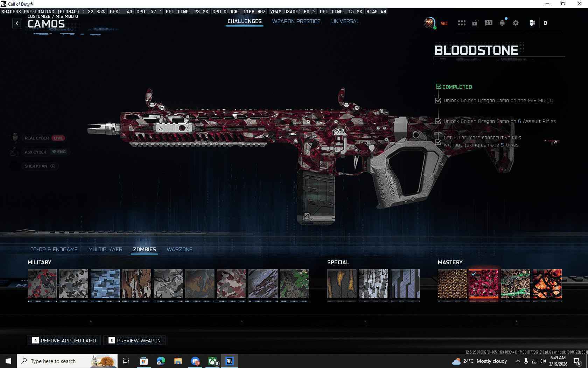This screenshot has width=588, height=368.
Task: Open notifications bell icon
Action: pos(502,23)
